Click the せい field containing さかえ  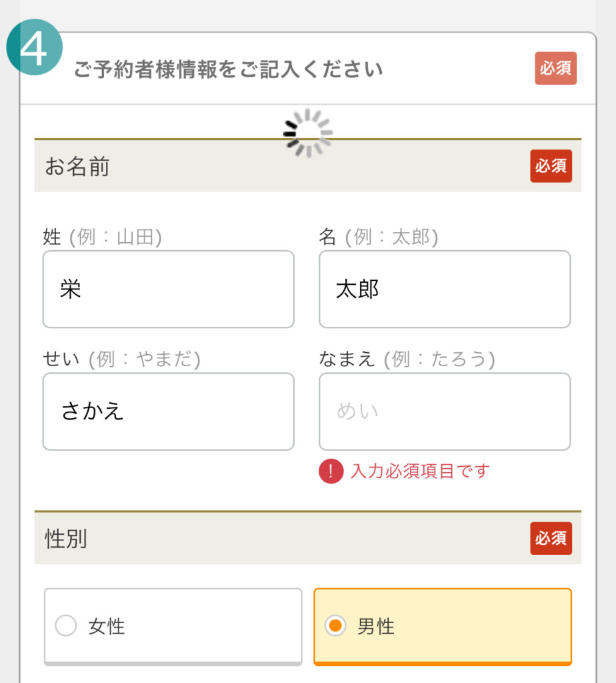[168, 412]
